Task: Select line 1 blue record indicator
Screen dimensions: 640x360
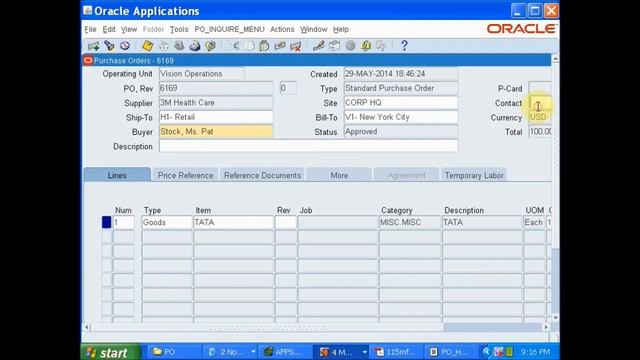Action: [x=107, y=222]
